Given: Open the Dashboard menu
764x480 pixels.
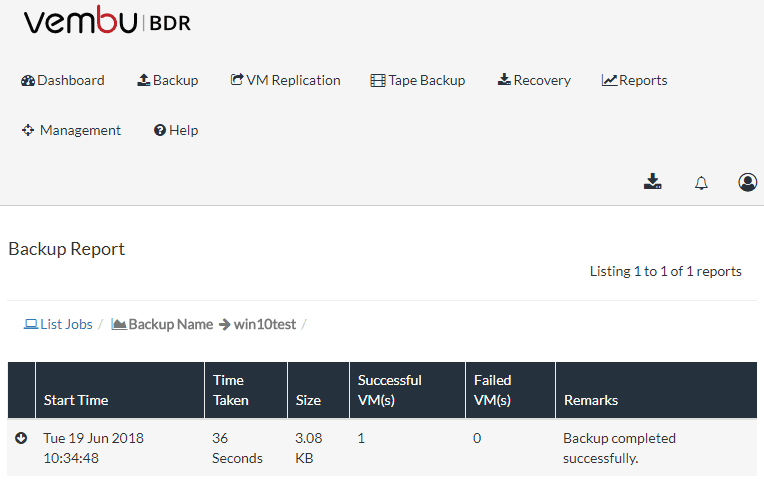Looking at the screenshot, I should [63, 80].
